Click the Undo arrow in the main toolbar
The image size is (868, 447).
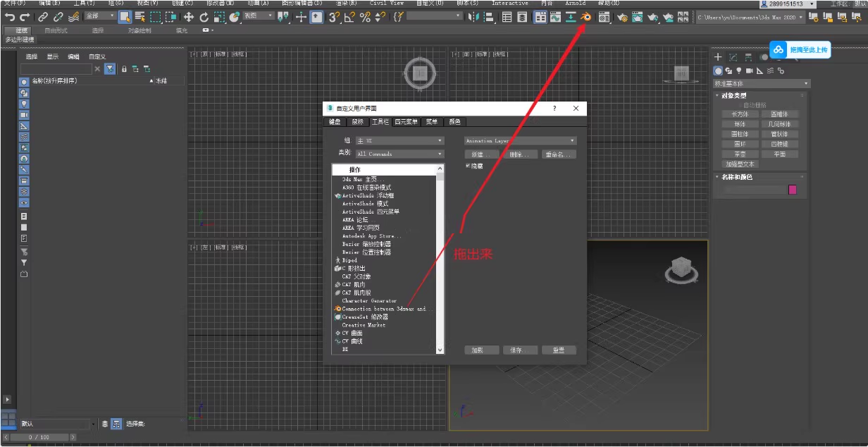pyautogui.click(x=10, y=17)
